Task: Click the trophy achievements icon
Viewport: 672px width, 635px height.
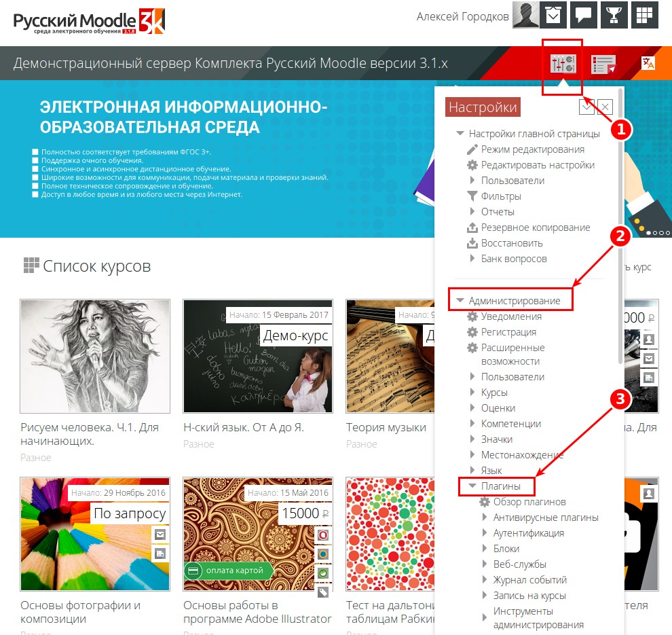Action: 614,15
